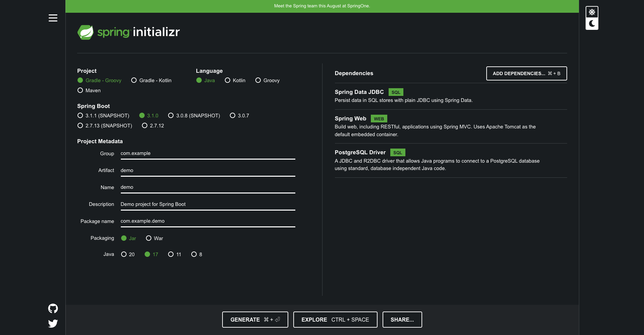Switch to light theme sun icon

(592, 12)
